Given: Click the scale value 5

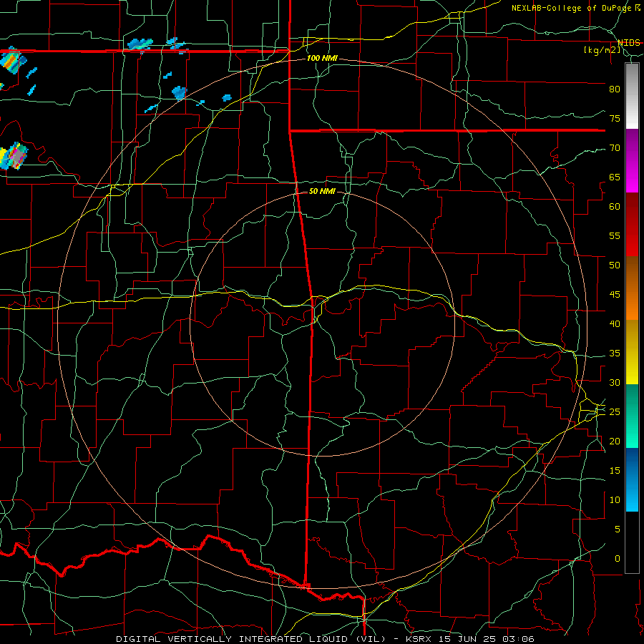Looking at the screenshot, I should coord(618,530).
